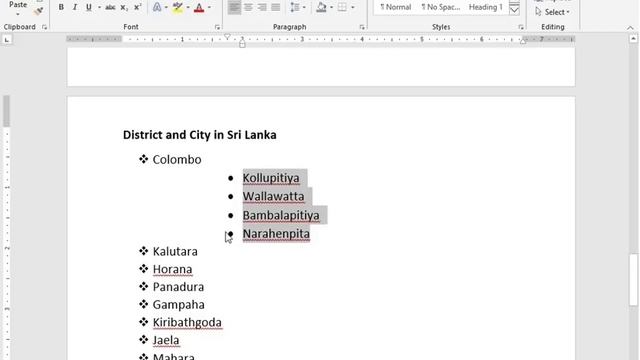This screenshot has width=640, height=360.
Task: Open the highlight color dropdown arrow
Action: (x=188, y=7)
